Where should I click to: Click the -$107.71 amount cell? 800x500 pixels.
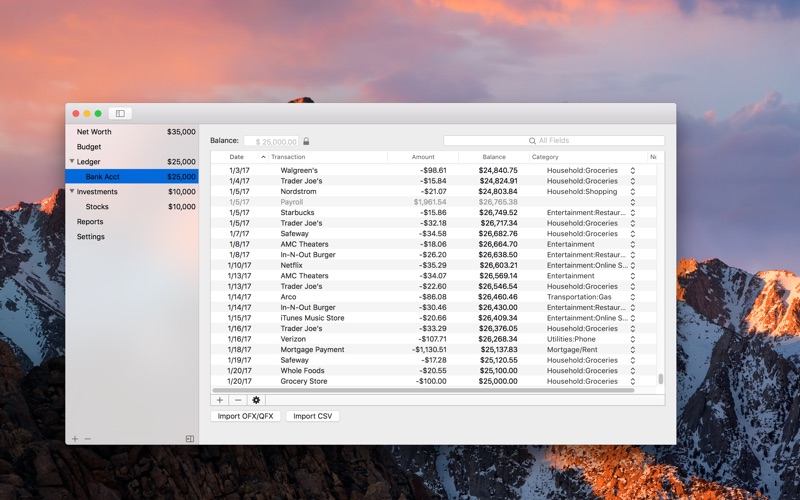(432, 339)
